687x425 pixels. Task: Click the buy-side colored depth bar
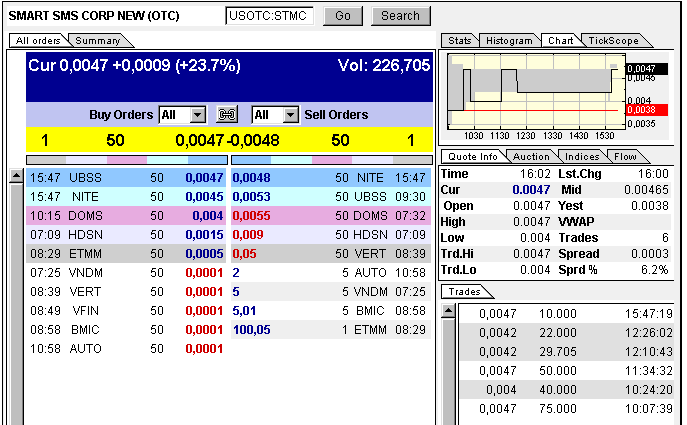[126, 159]
